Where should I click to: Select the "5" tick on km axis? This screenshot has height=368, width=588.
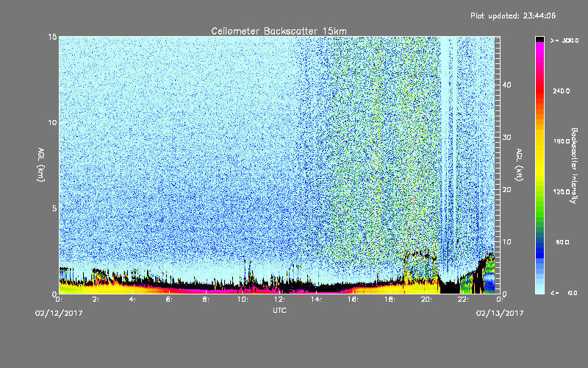54,208
